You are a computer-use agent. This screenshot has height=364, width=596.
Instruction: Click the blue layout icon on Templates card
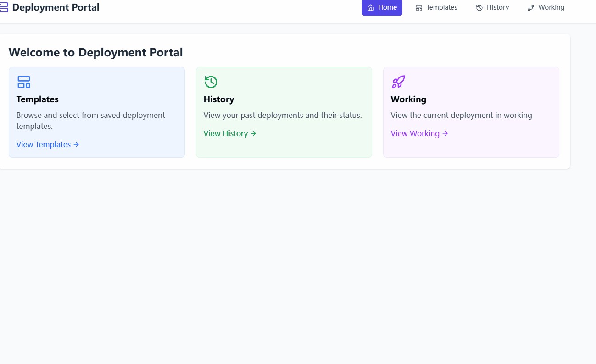point(24,82)
